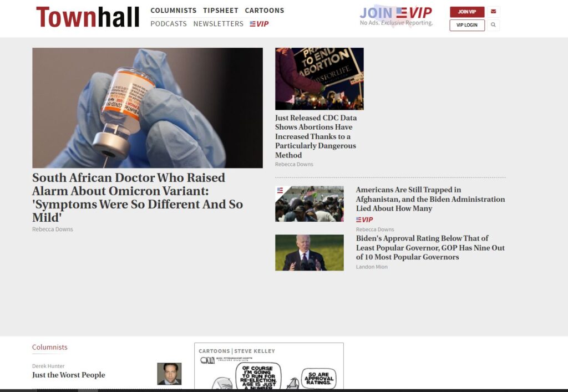The height and width of the screenshot is (392, 568).
Task: Open search with the magnifier icon
Action: 493,25
